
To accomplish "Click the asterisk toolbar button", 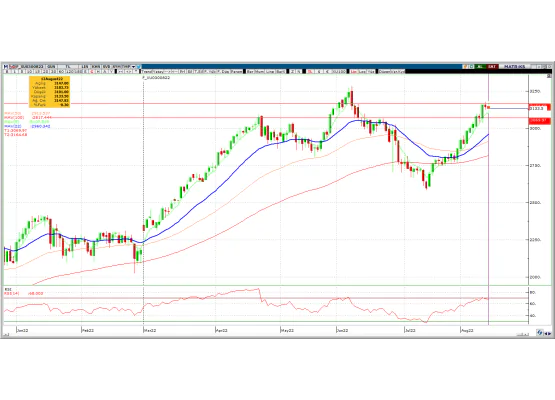I will [136, 71].
